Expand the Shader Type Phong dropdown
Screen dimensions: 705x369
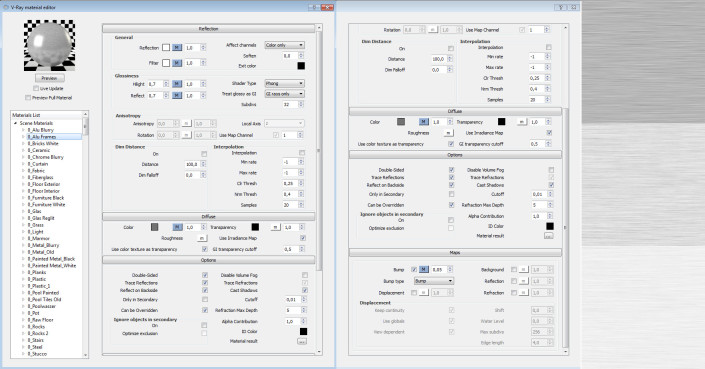point(284,83)
